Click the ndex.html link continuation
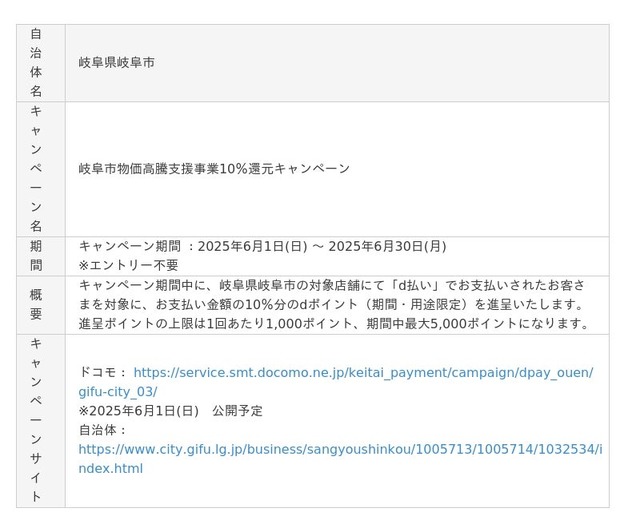Image resolution: width=640 pixels, height=532 pixels. point(111,468)
